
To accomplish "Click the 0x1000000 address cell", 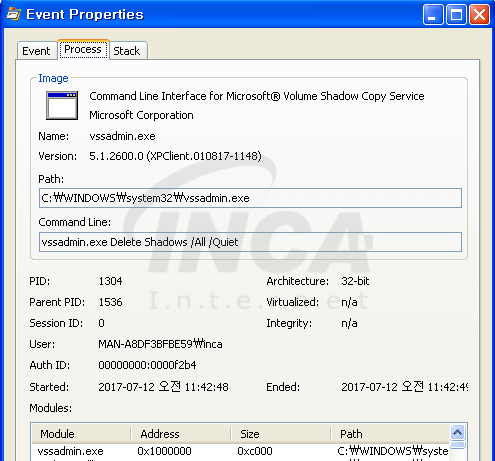I will click(164, 451).
